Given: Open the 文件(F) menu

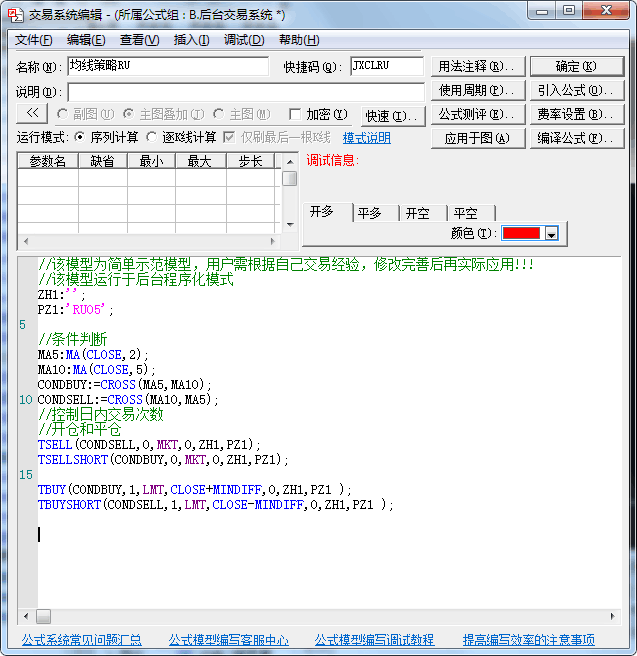Looking at the screenshot, I should pyautogui.click(x=33, y=40).
